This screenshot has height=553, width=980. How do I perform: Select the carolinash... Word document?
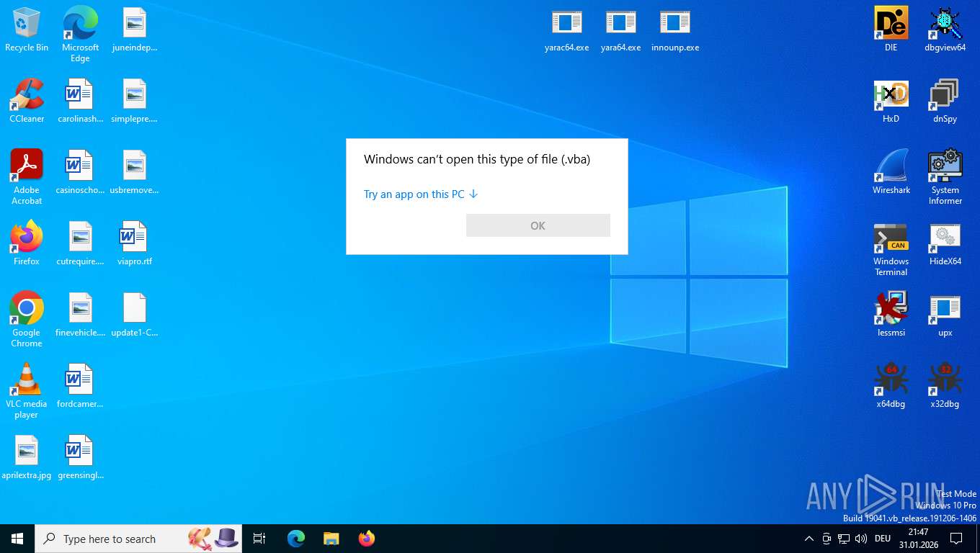point(80,101)
